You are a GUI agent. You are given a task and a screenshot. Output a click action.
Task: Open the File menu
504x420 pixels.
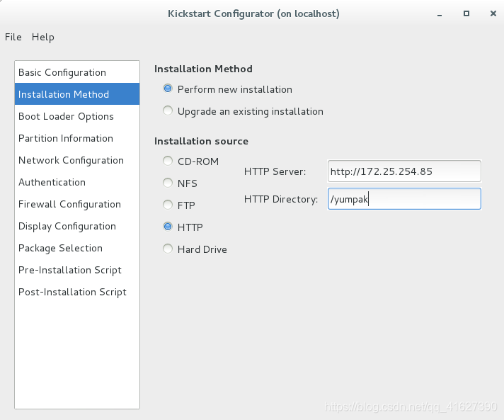13,37
